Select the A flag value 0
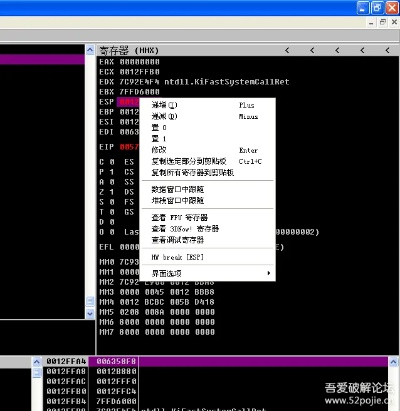400x411 pixels. pos(112,182)
